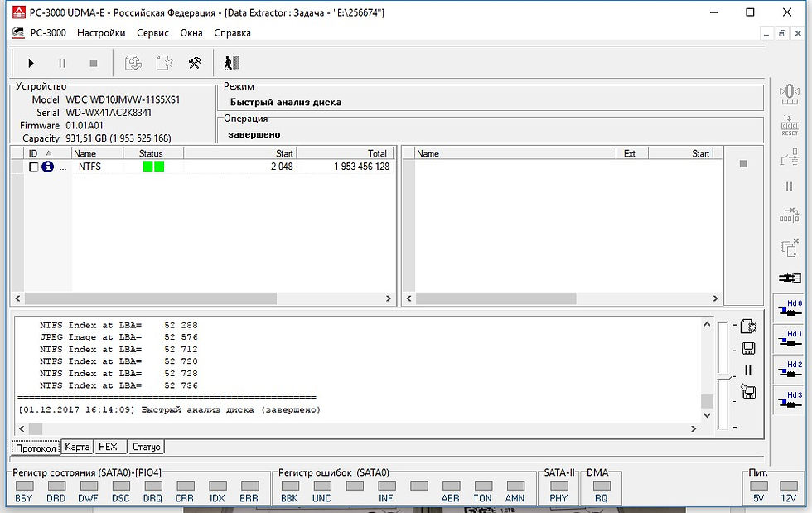Click the horizontal scrollbar thumb under the file pane
The image size is (812, 513).
point(495,298)
